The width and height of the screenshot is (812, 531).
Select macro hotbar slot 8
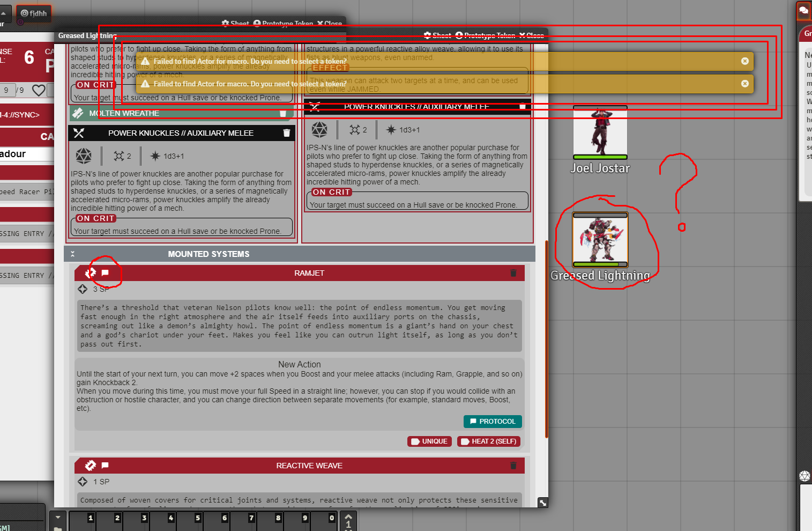pos(270,521)
